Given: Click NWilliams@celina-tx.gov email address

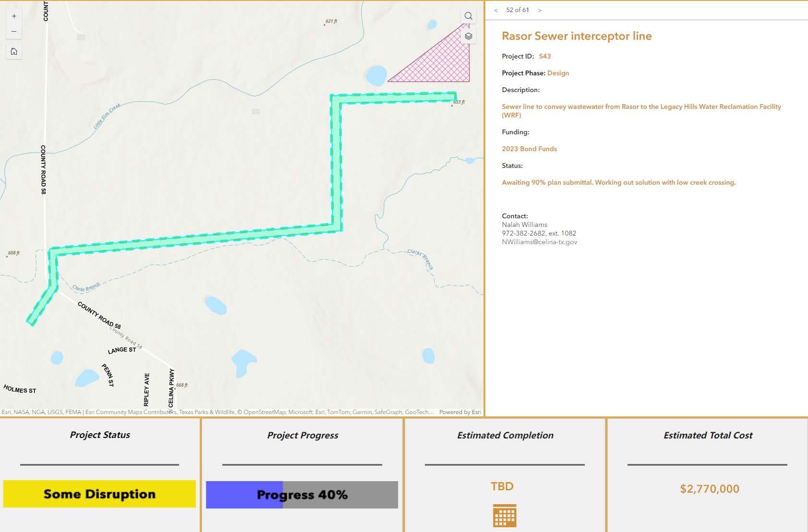Looking at the screenshot, I should 540,242.
